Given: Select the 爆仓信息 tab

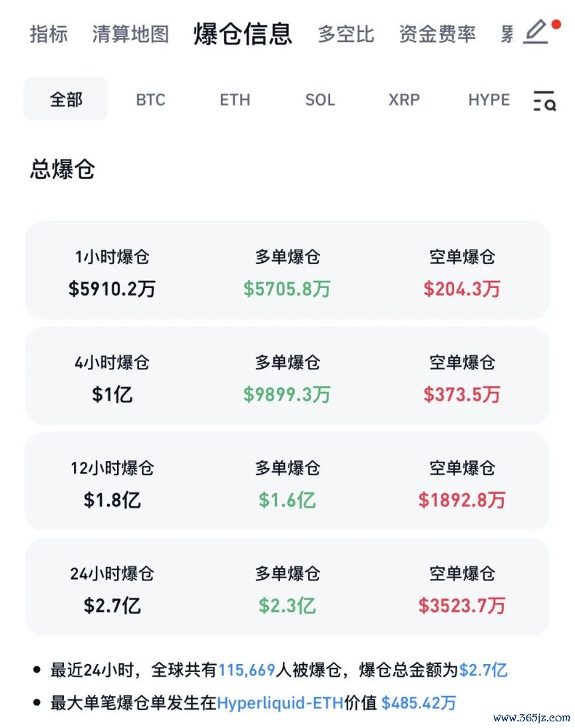Looking at the screenshot, I should pos(243,34).
